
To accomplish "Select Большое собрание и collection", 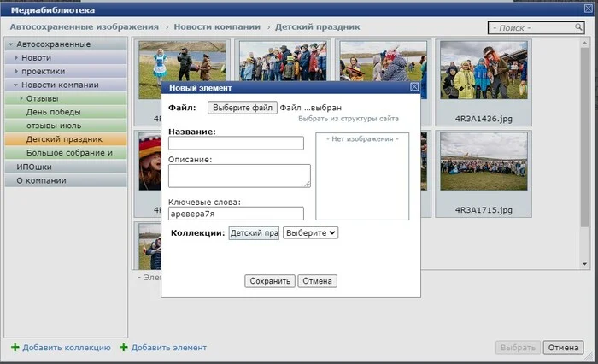I will coord(66,153).
